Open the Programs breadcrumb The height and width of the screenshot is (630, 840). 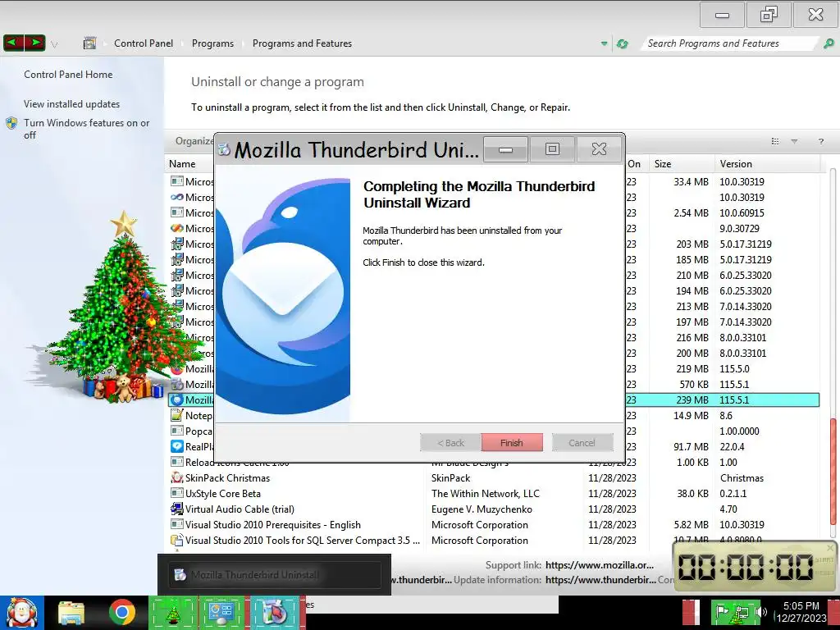tap(212, 43)
